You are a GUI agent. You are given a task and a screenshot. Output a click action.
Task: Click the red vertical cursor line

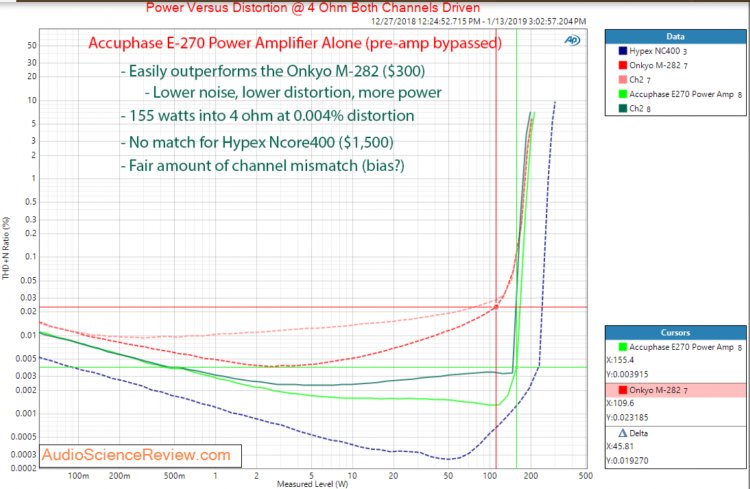[x=497, y=200]
